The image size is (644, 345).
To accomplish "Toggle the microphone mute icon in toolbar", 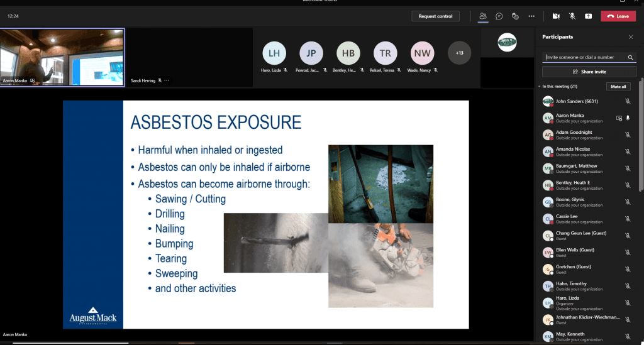I will click(572, 16).
